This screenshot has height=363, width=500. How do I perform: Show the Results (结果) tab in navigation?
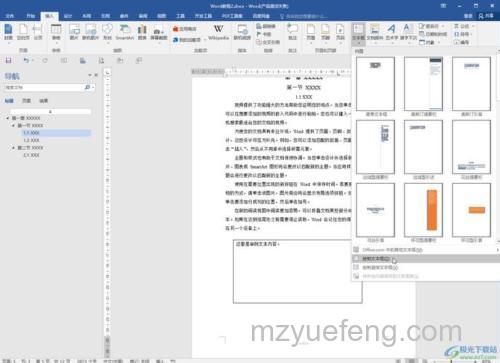tap(43, 101)
